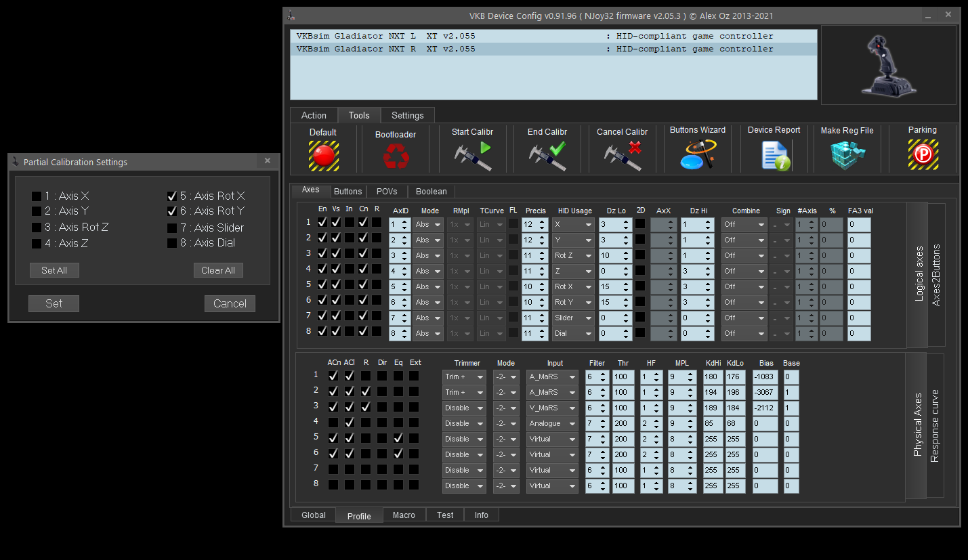Viewport: 968px width, 560px height.
Task: Toggle the En checkbox for logical axis 1
Action: (322, 221)
